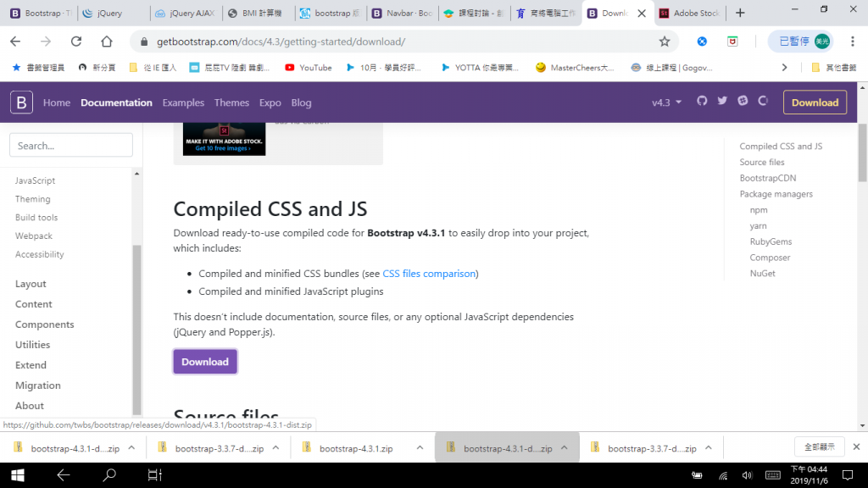Reload the page with the refresh icon
Screen dimensions: 868x488
(75, 42)
